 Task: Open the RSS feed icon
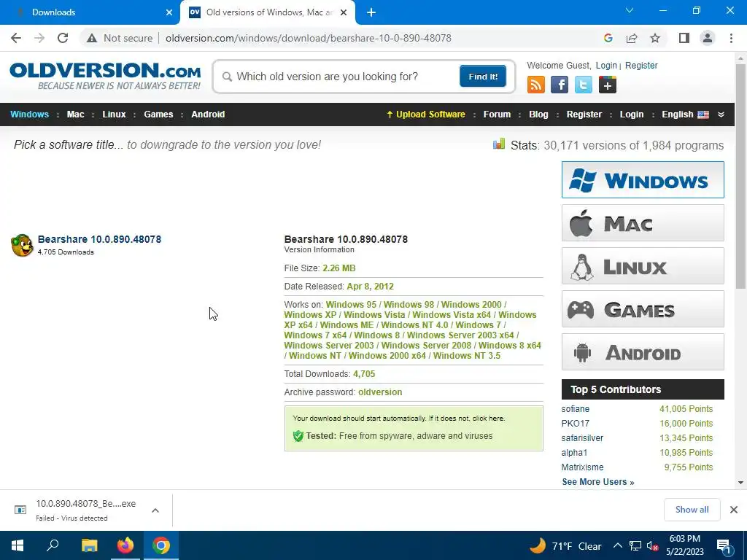pyautogui.click(x=536, y=85)
